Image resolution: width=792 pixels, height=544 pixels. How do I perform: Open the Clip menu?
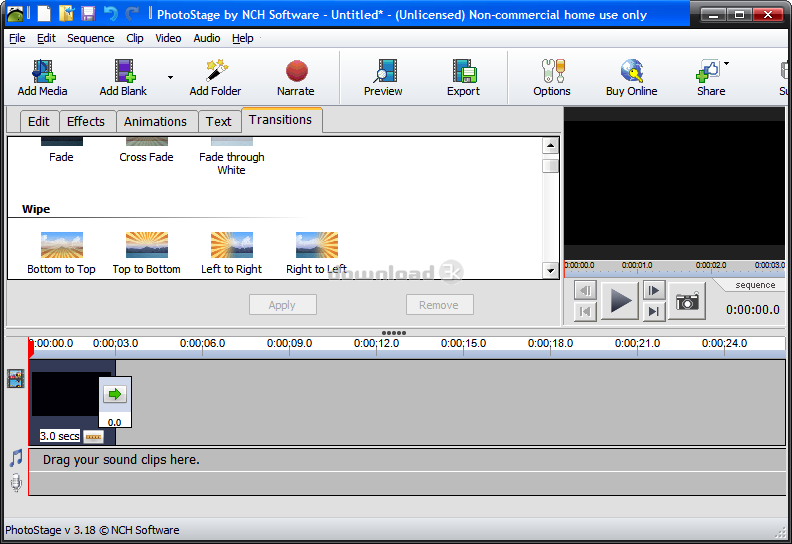pos(135,38)
